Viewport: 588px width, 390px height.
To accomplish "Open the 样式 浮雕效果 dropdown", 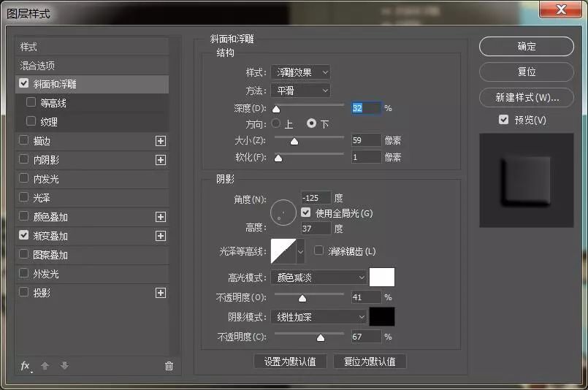I will click(300, 72).
